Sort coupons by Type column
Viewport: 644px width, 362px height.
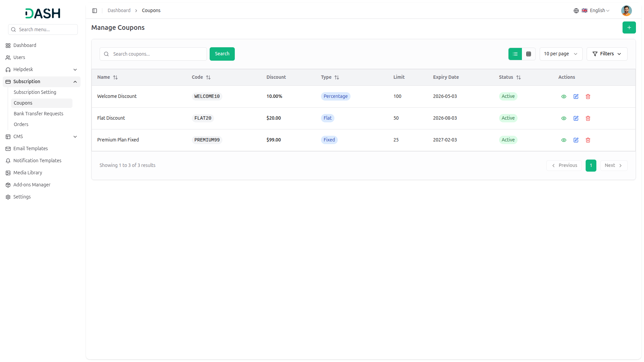click(330, 77)
